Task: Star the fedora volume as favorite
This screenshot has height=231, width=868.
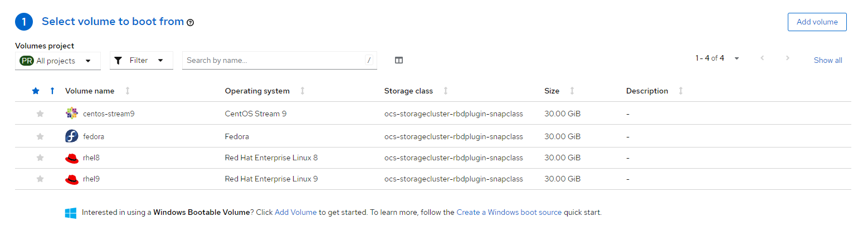Action: click(x=40, y=136)
